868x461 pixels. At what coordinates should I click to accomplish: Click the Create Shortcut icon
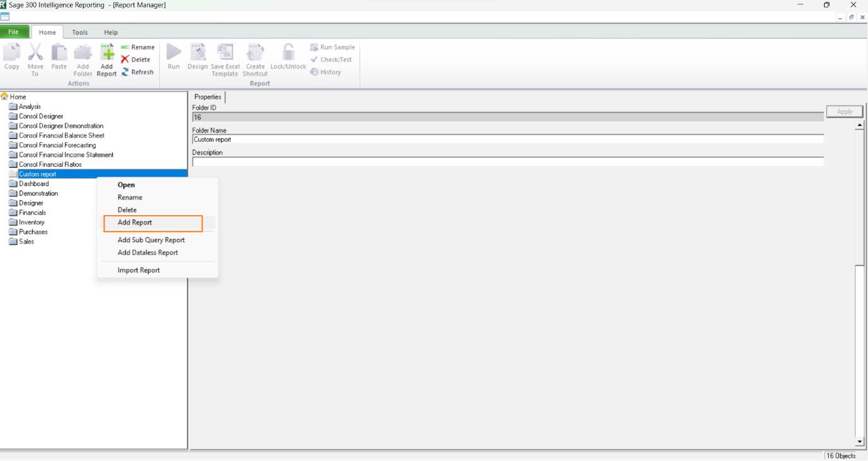coord(256,53)
